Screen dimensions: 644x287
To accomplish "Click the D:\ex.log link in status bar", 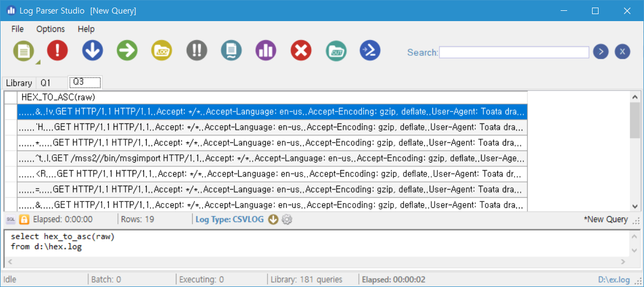I will click(614, 280).
